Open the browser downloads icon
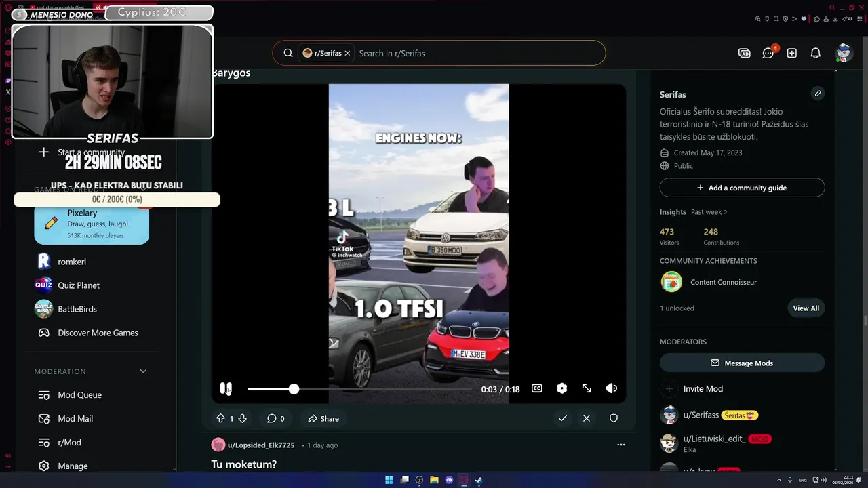The width and height of the screenshot is (868, 488). (x=836, y=19)
